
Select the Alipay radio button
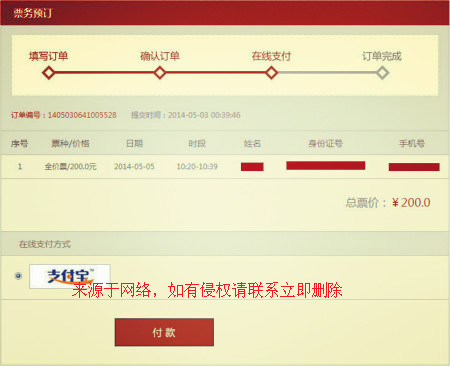19,276
